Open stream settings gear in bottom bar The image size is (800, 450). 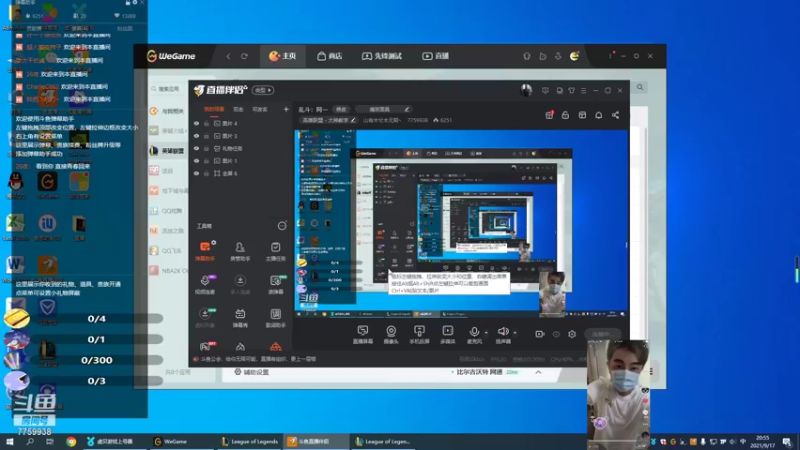pyautogui.click(x=572, y=334)
